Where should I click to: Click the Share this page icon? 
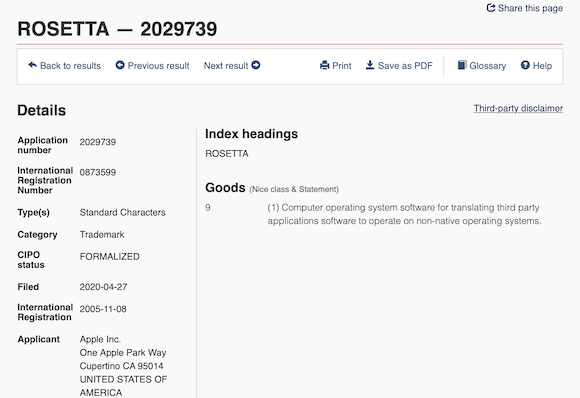click(491, 8)
